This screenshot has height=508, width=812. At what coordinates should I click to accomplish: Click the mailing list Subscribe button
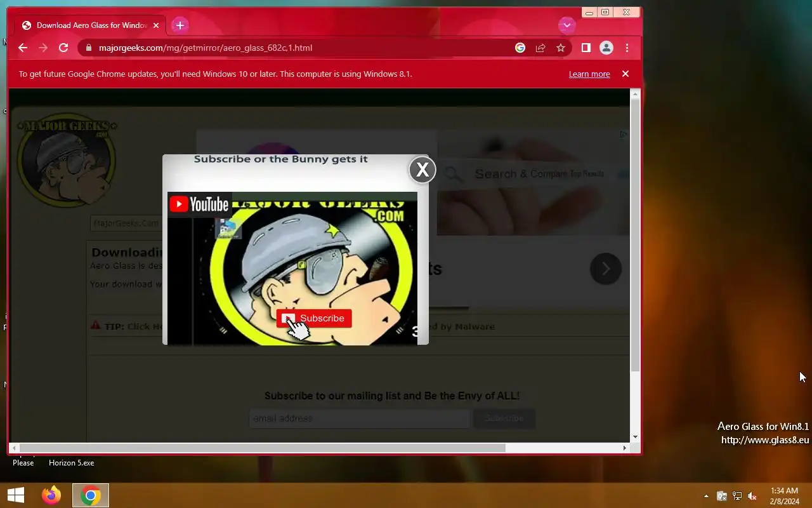pyautogui.click(x=504, y=418)
